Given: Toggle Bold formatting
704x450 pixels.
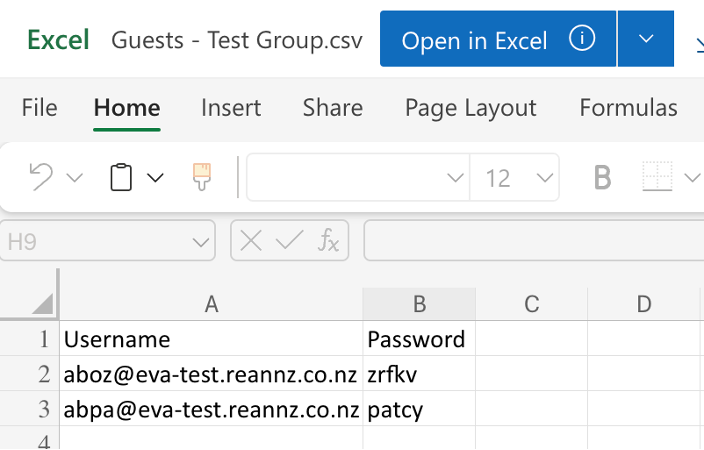Looking at the screenshot, I should click(602, 178).
